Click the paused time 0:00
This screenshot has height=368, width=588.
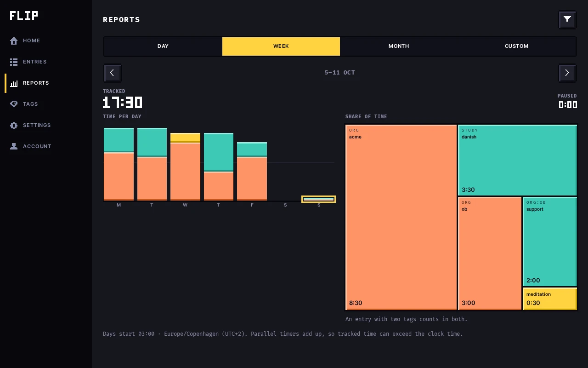tap(568, 105)
